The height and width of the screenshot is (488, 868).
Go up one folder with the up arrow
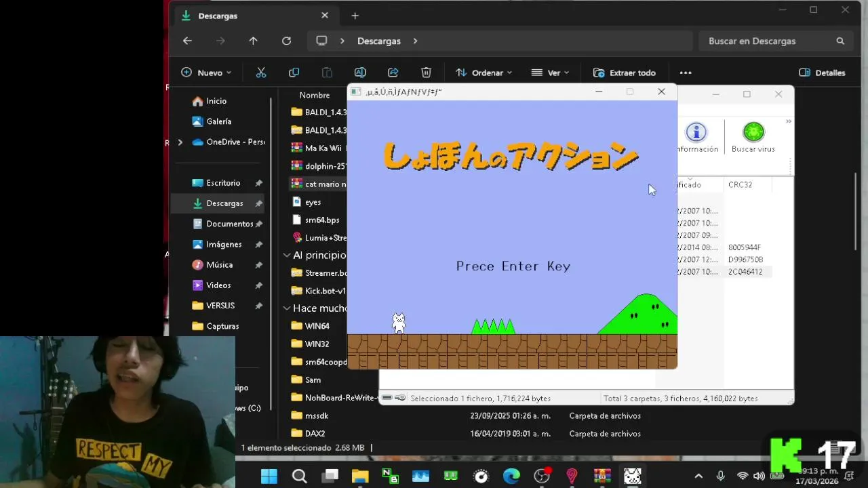coord(253,41)
